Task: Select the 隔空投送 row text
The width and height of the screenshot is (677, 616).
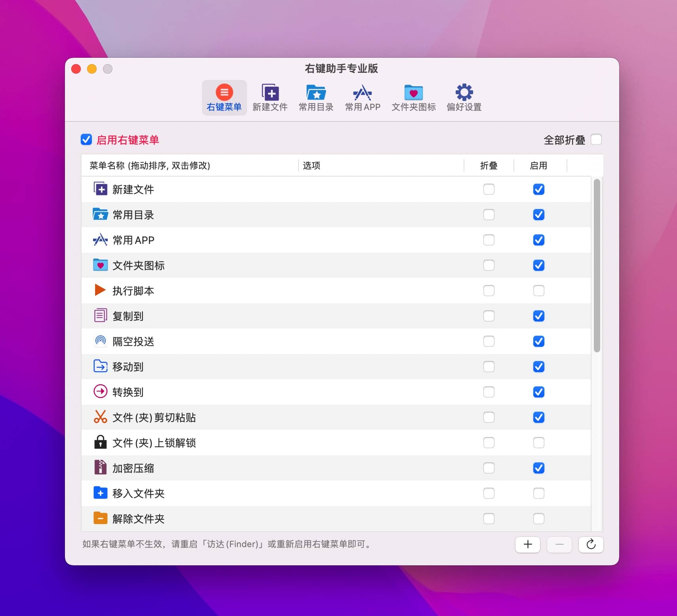Action: click(133, 341)
